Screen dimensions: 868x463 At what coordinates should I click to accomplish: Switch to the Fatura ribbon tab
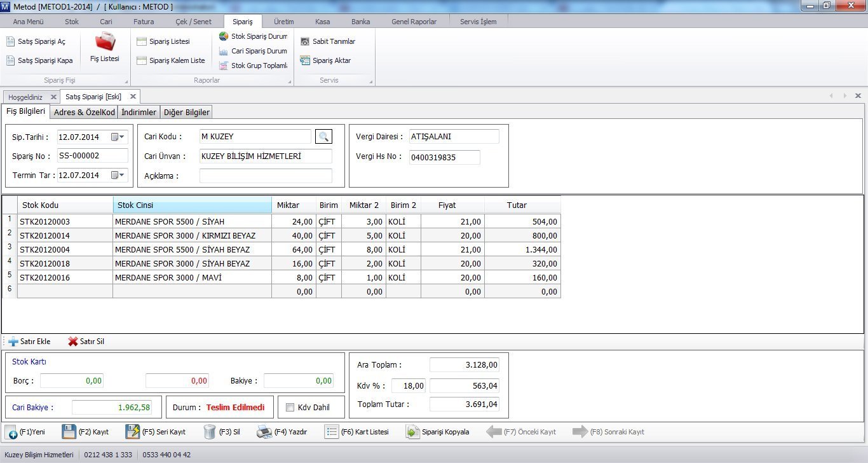tap(144, 22)
